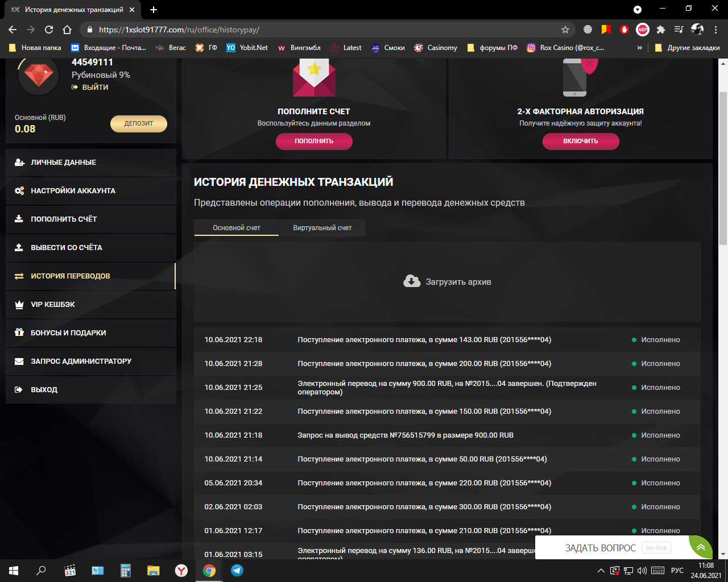Open the Chrome three-dot menu

[x=715, y=30]
